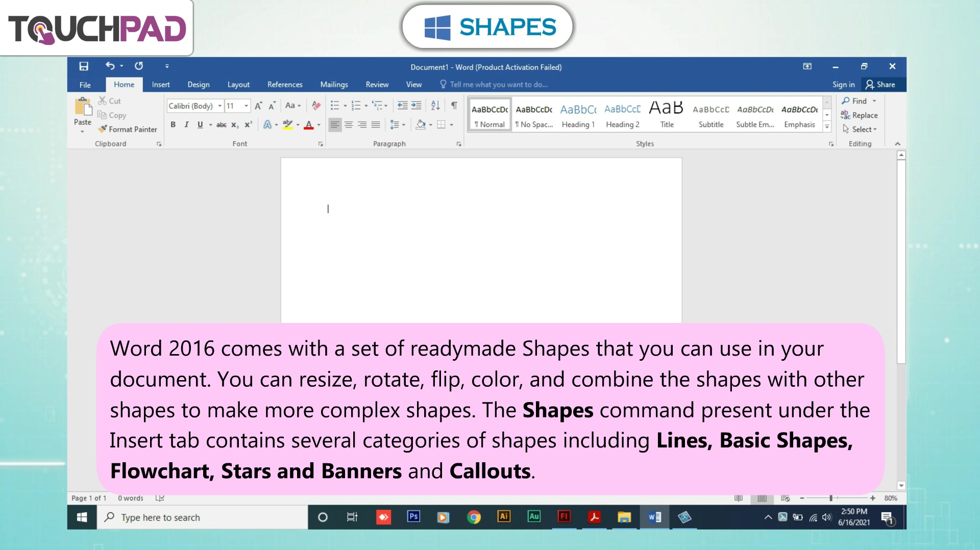Screen dimensions: 980x550
Task: Open Google Chrome from the taskbar
Action: (x=474, y=517)
